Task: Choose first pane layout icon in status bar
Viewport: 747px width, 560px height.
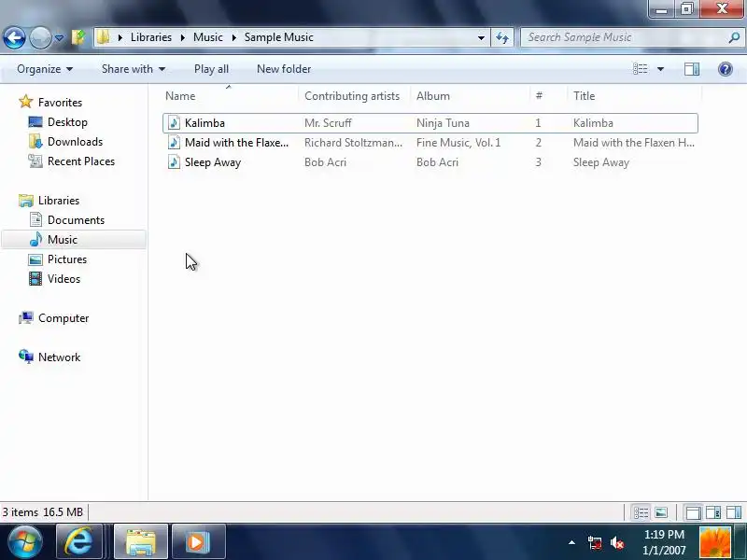Action: 693,512
